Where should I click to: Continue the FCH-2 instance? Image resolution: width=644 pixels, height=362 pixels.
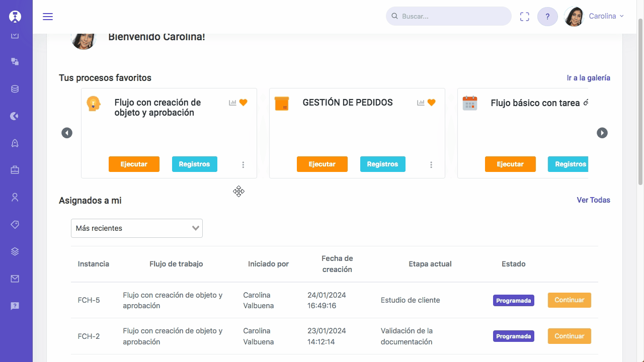click(570, 336)
